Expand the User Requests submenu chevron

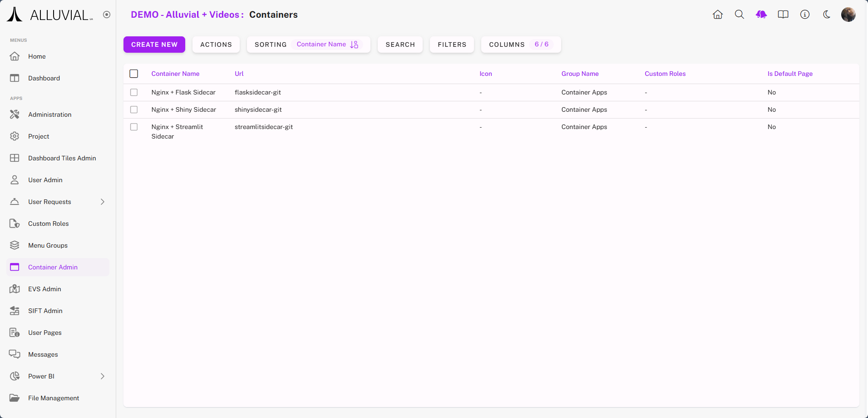[103, 202]
